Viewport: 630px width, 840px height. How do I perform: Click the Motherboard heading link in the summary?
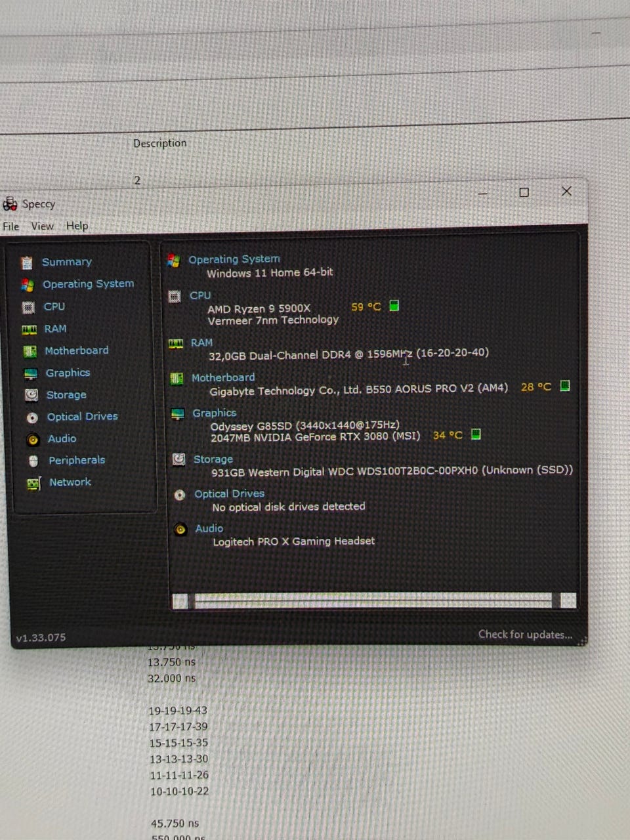coord(223,378)
